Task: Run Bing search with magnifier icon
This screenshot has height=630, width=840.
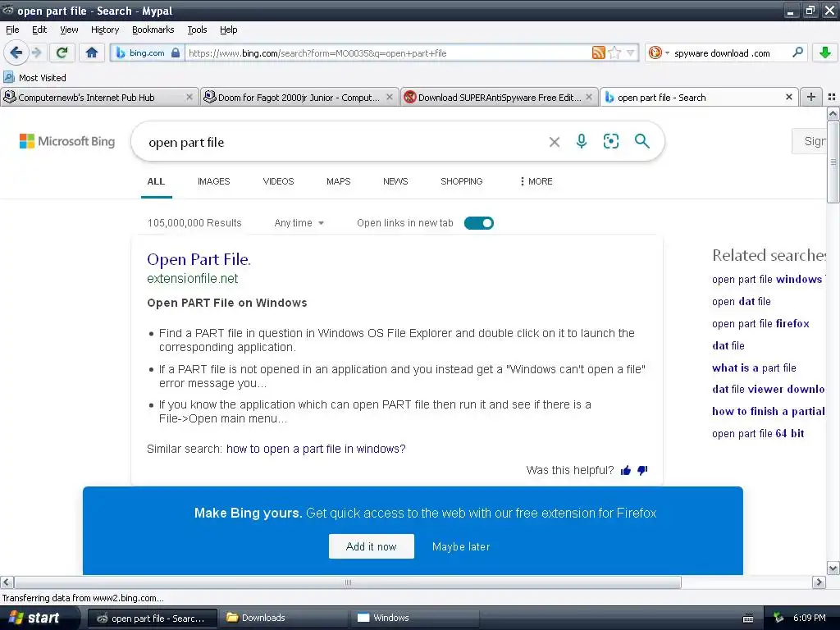Action: pyautogui.click(x=641, y=141)
